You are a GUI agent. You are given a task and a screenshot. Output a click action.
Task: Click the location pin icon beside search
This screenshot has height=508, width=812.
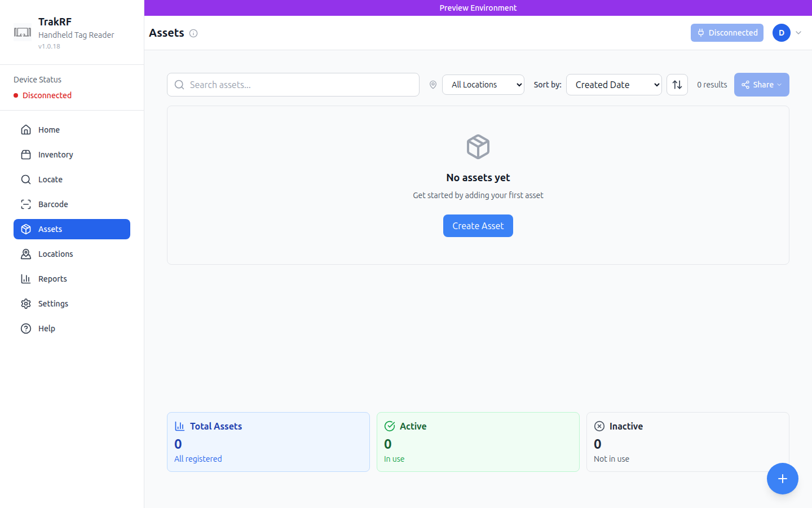pyautogui.click(x=433, y=84)
